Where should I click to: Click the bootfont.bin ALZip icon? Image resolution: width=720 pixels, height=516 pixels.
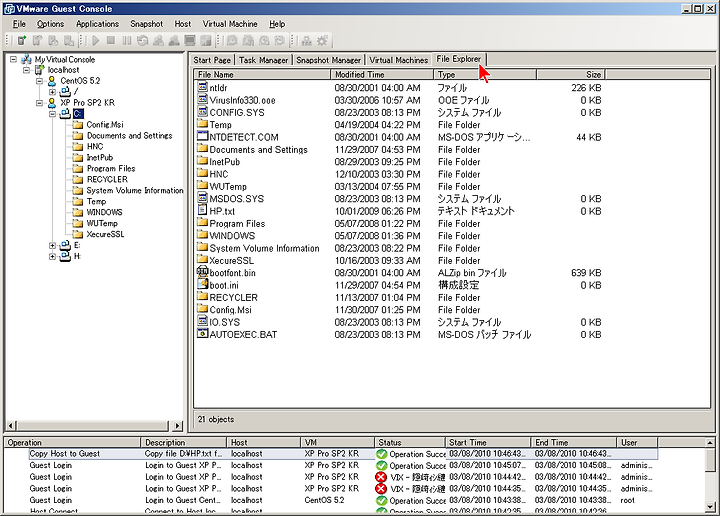tap(202, 272)
